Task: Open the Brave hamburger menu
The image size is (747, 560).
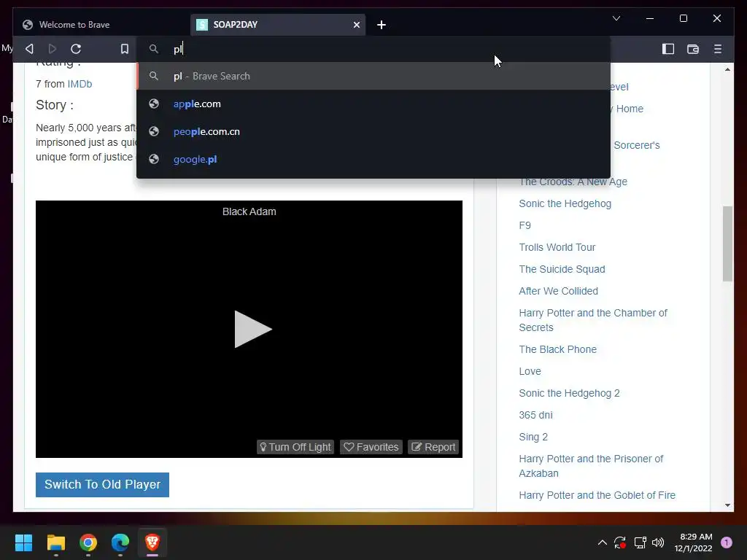Action: (718, 49)
